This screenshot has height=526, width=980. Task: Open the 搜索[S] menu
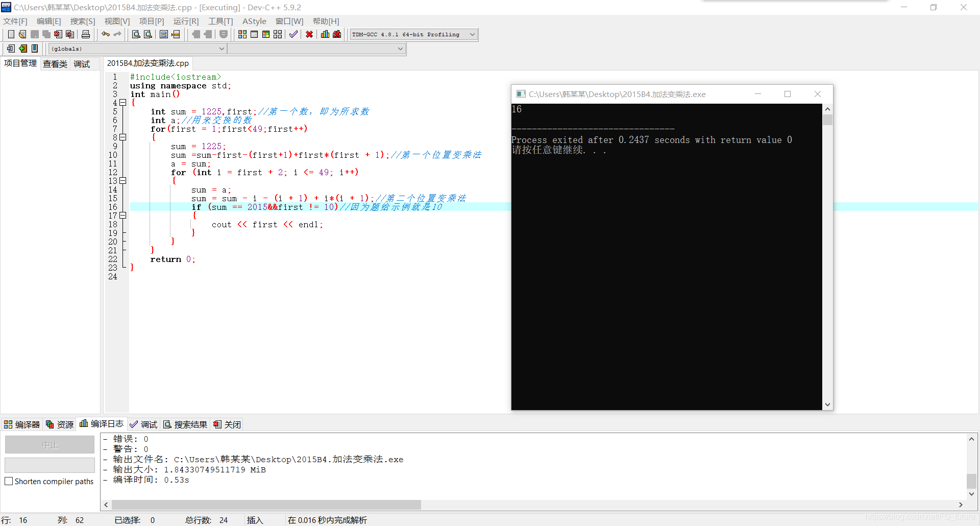tap(83, 21)
